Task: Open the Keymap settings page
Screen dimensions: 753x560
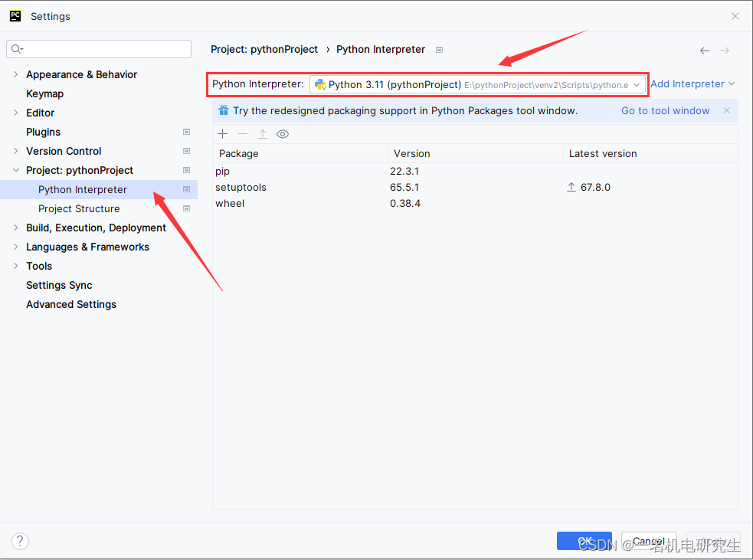Action: coord(44,93)
